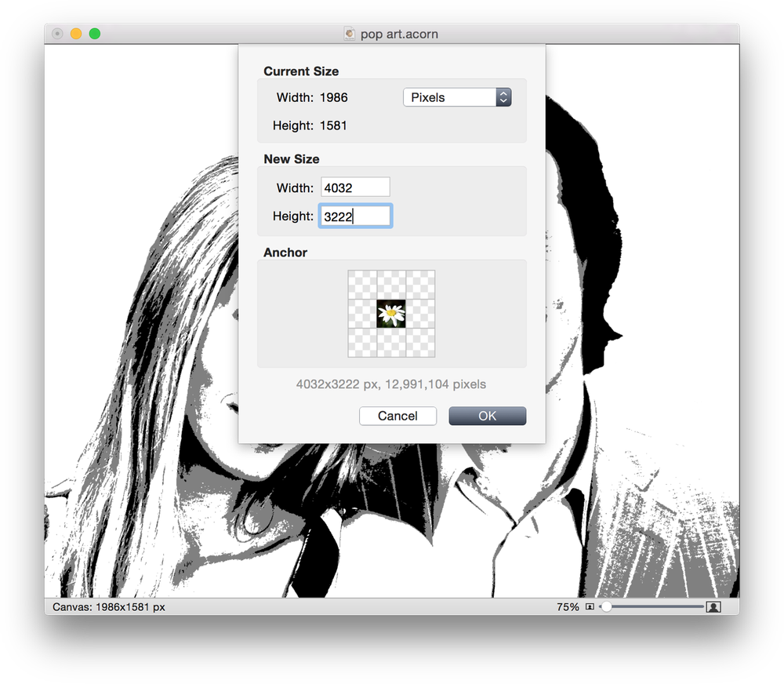
Task: Click the document icon in the title bar
Action: tap(348, 34)
